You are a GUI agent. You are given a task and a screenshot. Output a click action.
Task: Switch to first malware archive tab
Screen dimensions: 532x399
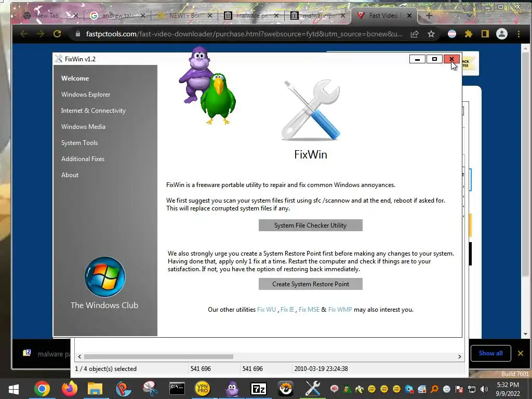(251, 16)
